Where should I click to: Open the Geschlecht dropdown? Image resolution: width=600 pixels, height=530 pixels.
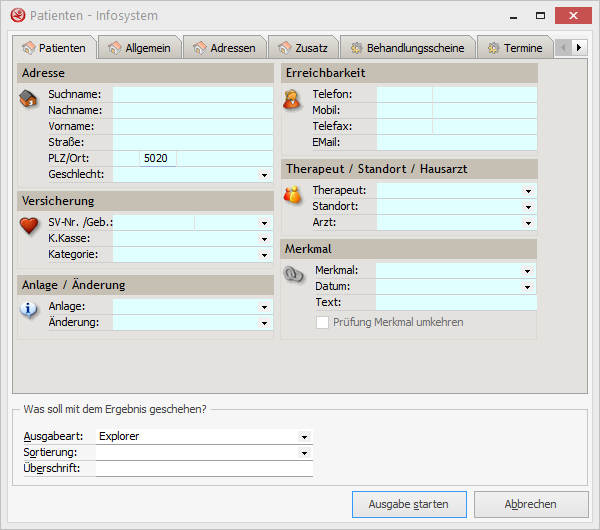click(265, 174)
